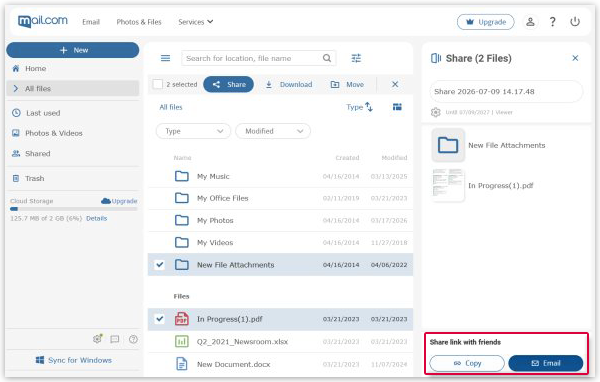The width and height of the screenshot is (600, 382).
Task: Click the document icon of New Document.docx
Action: point(182,364)
